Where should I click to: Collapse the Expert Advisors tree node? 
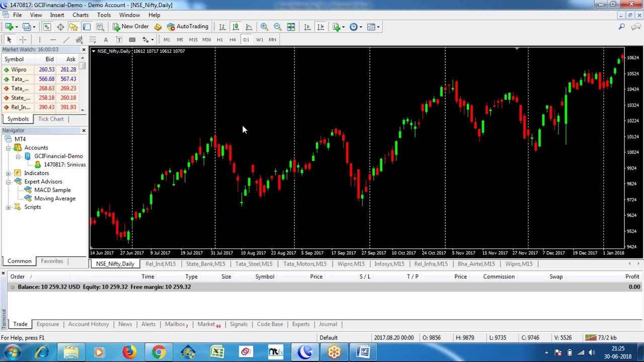(x=8, y=182)
